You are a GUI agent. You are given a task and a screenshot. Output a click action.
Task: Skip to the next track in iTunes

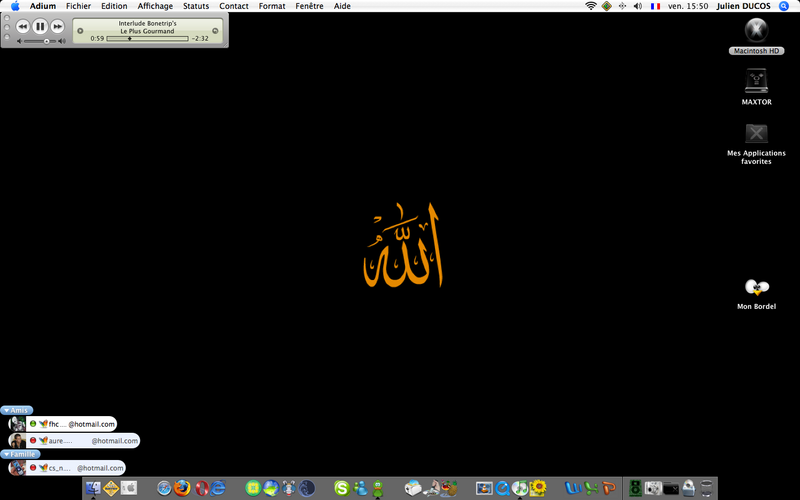coord(58,27)
